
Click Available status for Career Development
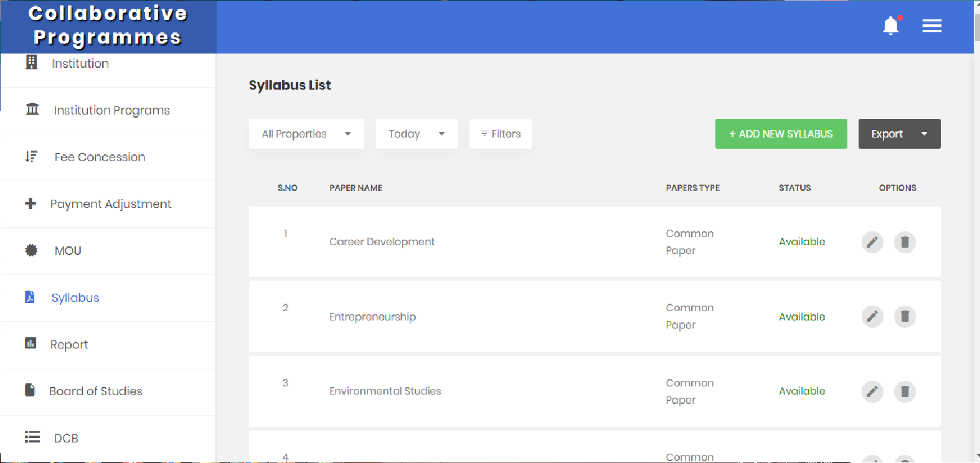(x=802, y=242)
